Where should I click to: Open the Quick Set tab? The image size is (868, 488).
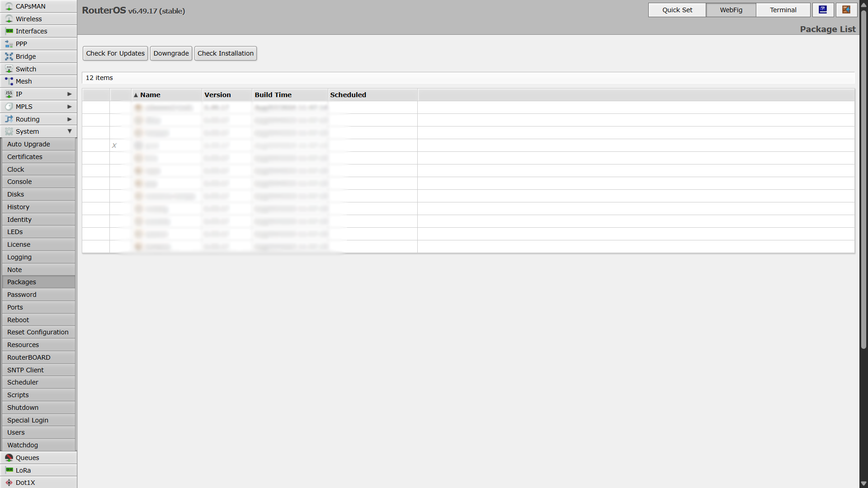[x=677, y=10]
